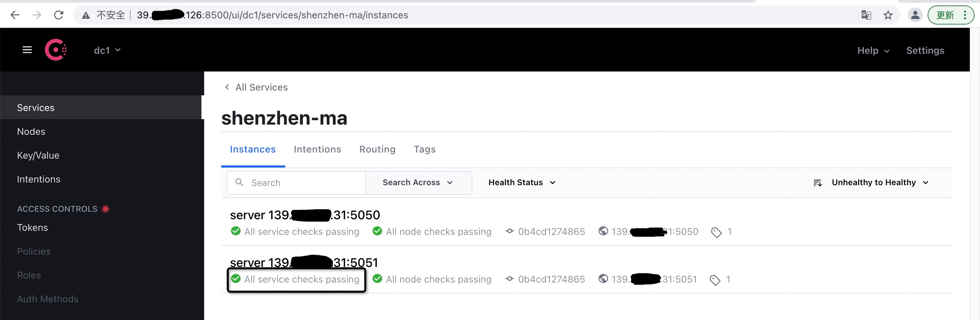The width and height of the screenshot is (980, 320).
Task: Open the hamburger navigation menu
Action: tap(27, 50)
